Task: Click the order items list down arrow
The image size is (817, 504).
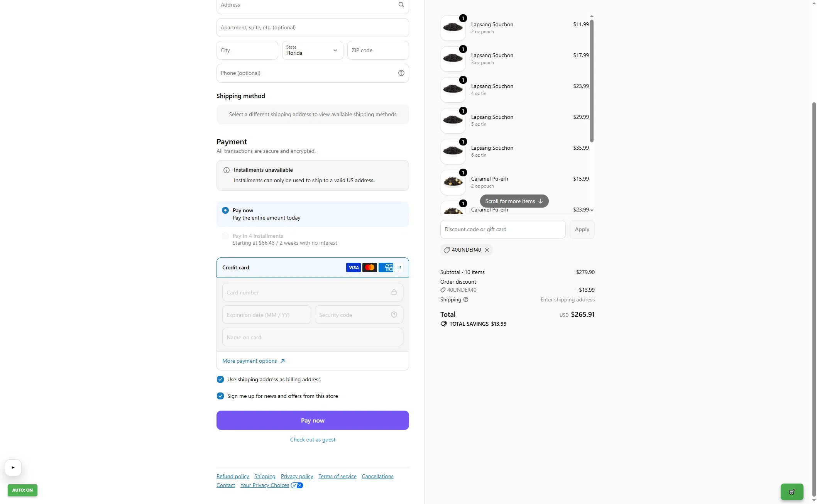Action: (592, 210)
